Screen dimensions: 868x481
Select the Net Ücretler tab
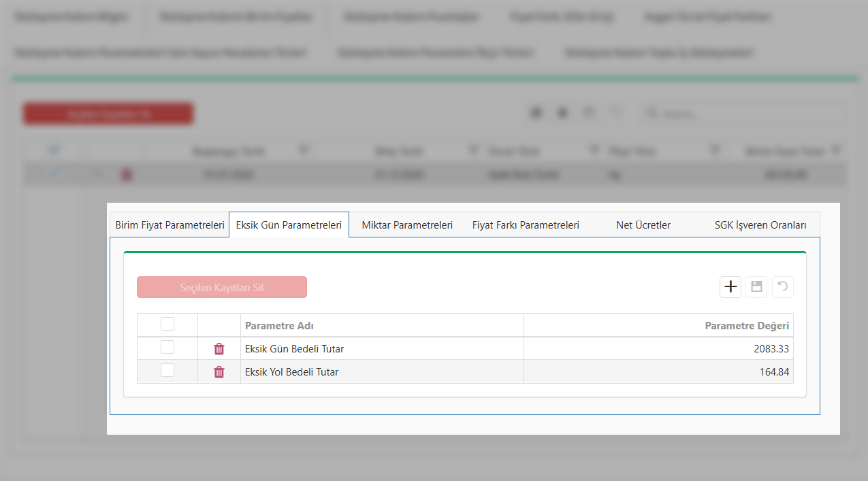(x=643, y=225)
